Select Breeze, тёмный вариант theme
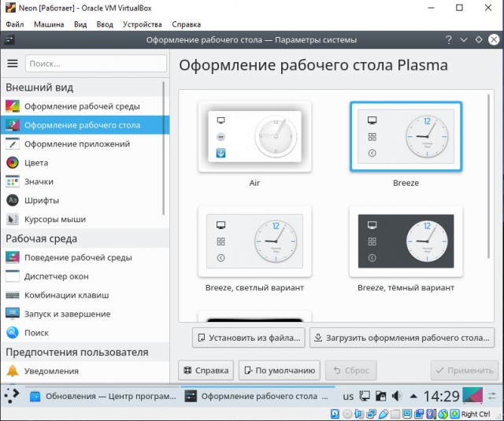The width and height of the screenshot is (504, 421). click(406, 242)
